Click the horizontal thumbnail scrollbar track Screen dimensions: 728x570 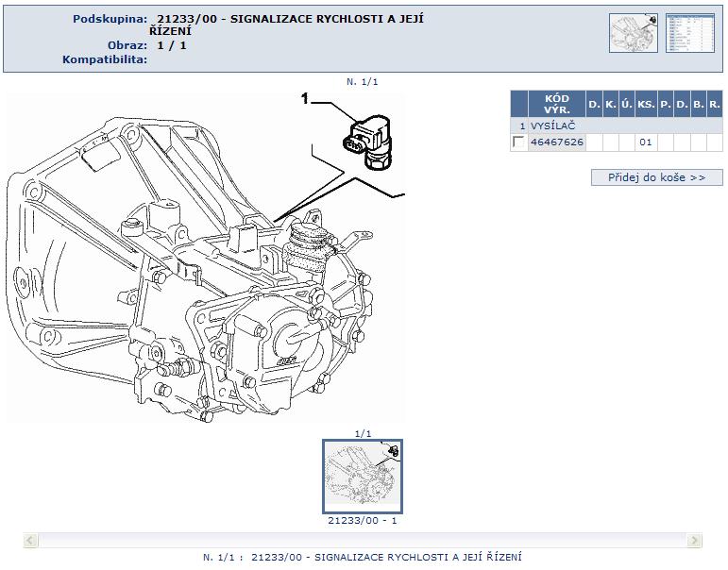(363, 541)
